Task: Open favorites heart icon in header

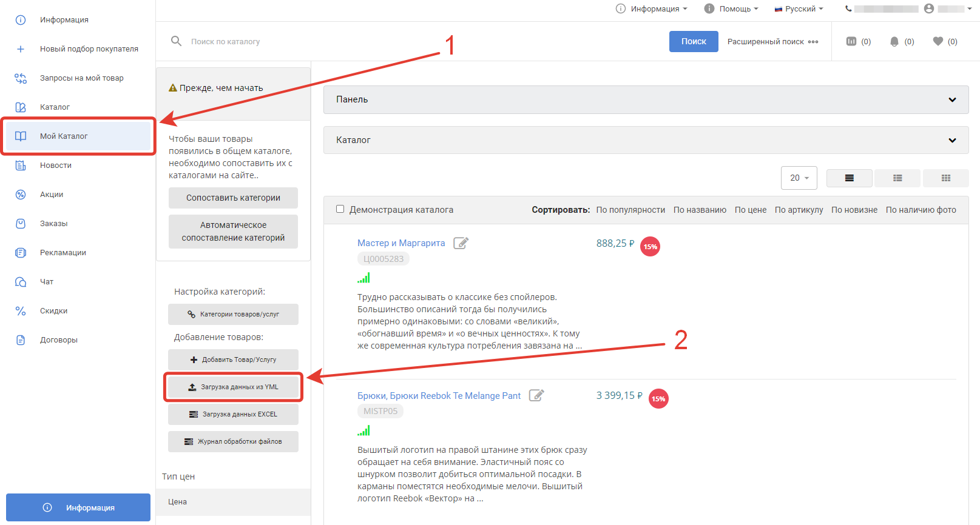Action: pyautogui.click(x=938, y=41)
